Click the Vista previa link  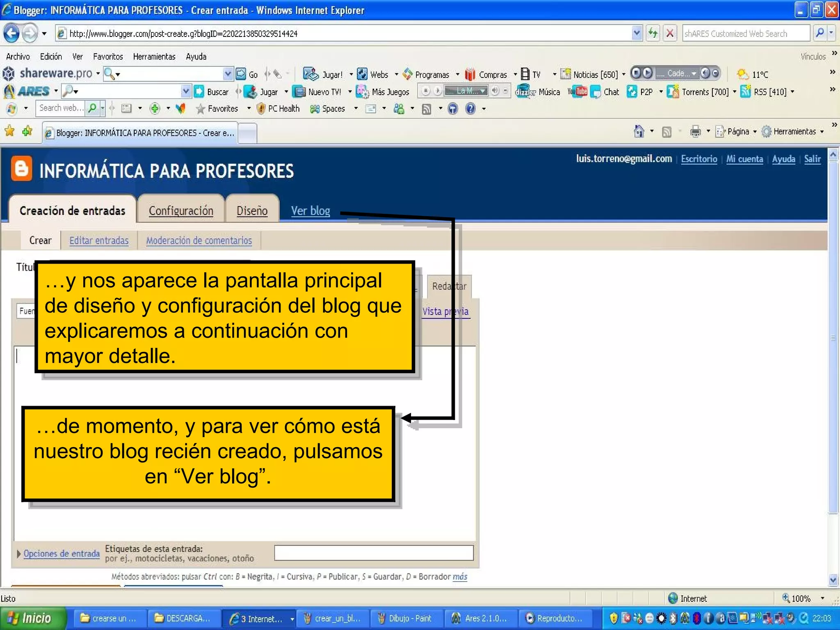(445, 311)
